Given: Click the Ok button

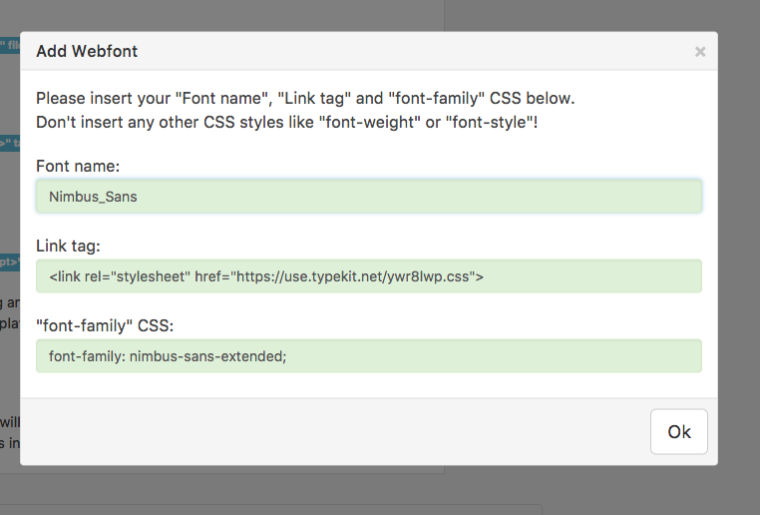Looking at the screenshot, I should (x=679, y=432).
